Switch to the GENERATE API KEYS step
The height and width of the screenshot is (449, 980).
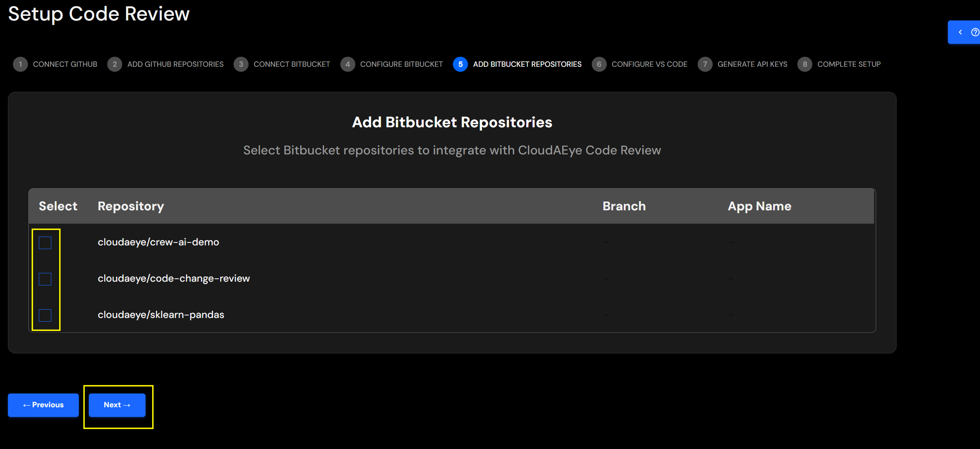tap(752, 64)
